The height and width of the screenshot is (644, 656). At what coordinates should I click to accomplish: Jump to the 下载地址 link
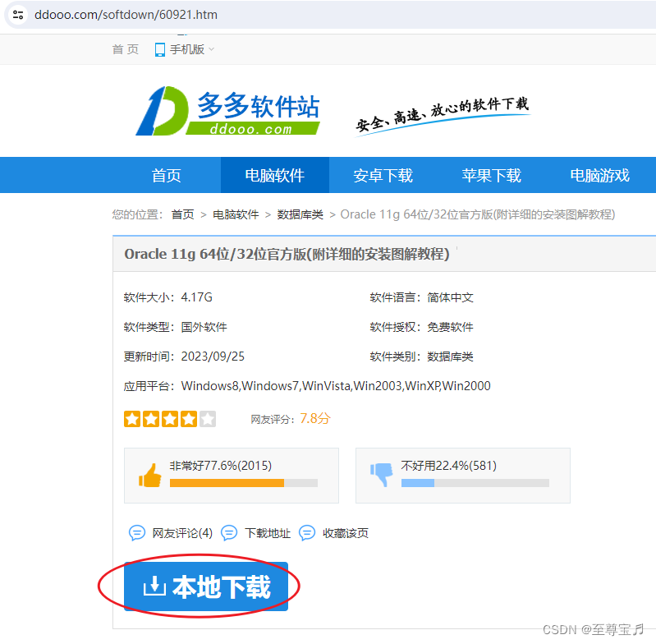(x=268, y=533)
